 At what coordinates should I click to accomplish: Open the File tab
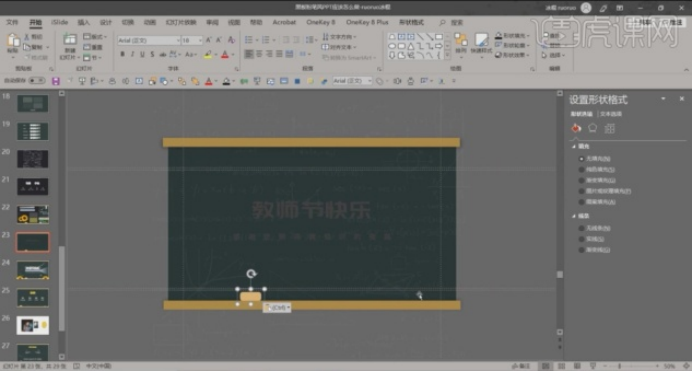[12, 22]
